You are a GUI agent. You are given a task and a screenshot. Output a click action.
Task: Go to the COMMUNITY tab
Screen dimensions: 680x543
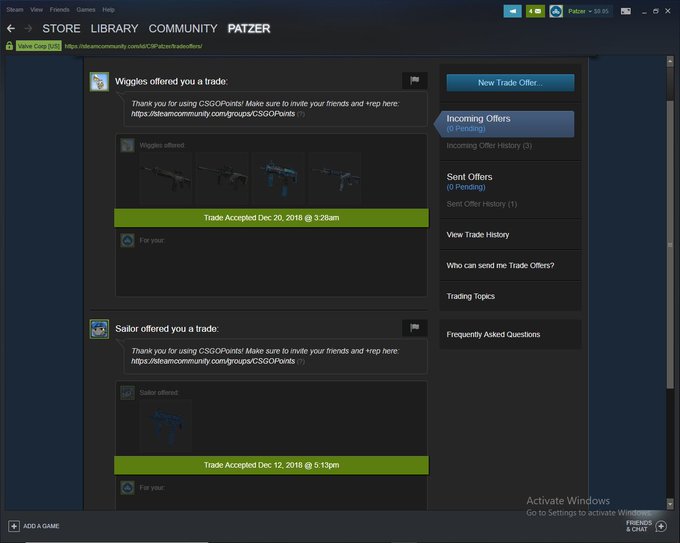click(x=183, y=29)
